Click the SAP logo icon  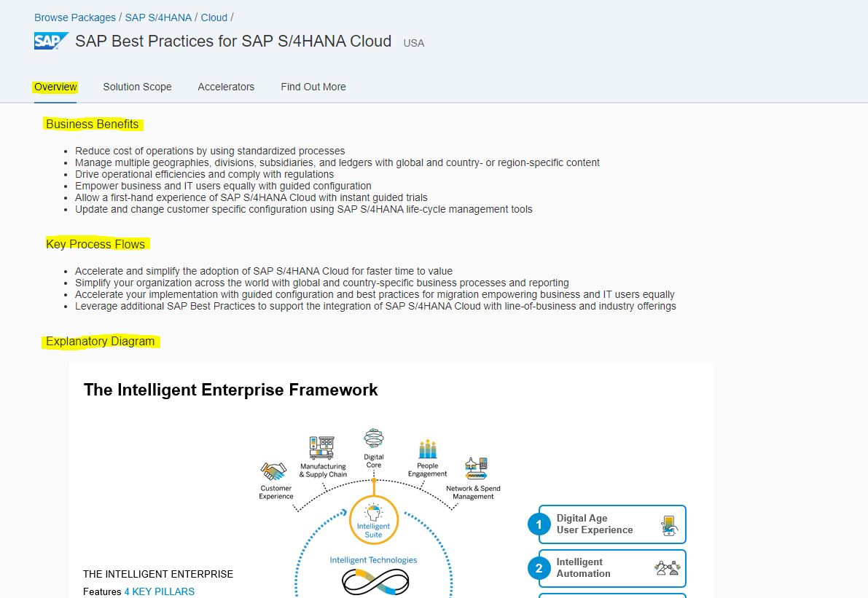51,42
